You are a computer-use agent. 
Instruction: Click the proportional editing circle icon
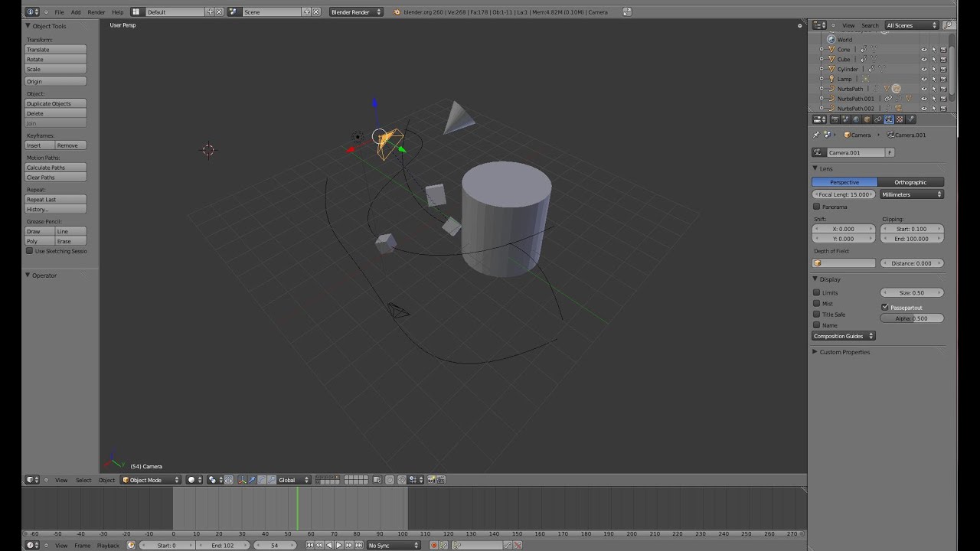click(390, 480)
